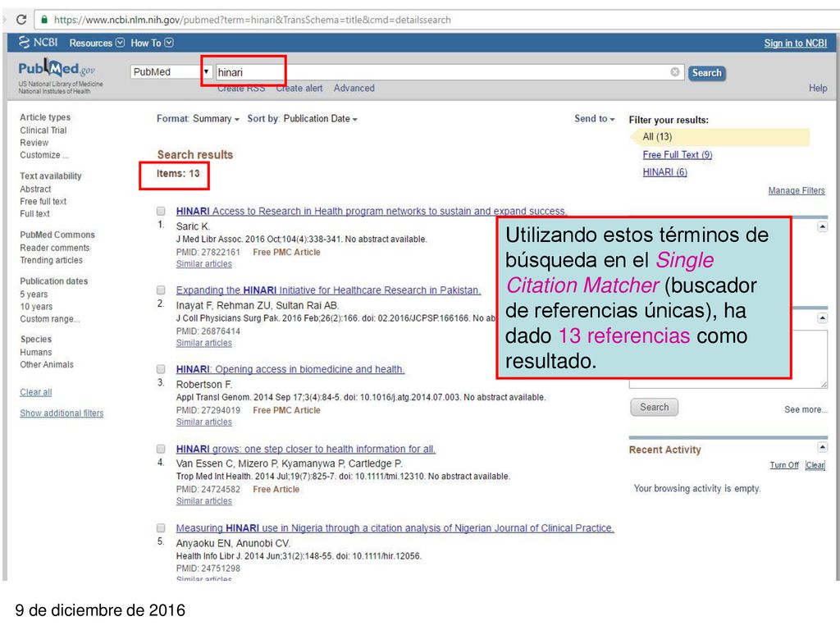Click Customize under Article types
This screenshot has height=630, width=840.
(44, 155)
